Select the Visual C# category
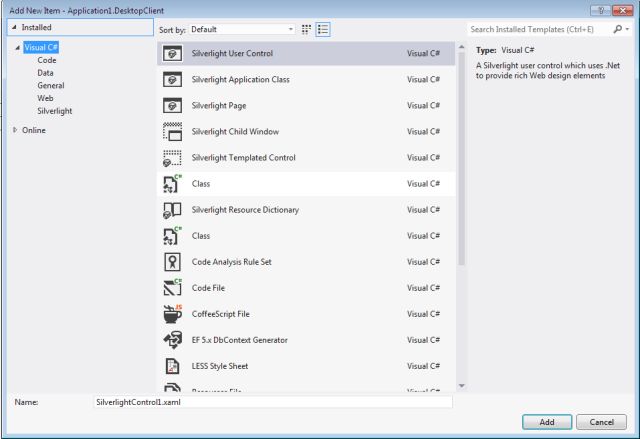This screenshot has width=640, height=439. point(41,47)
